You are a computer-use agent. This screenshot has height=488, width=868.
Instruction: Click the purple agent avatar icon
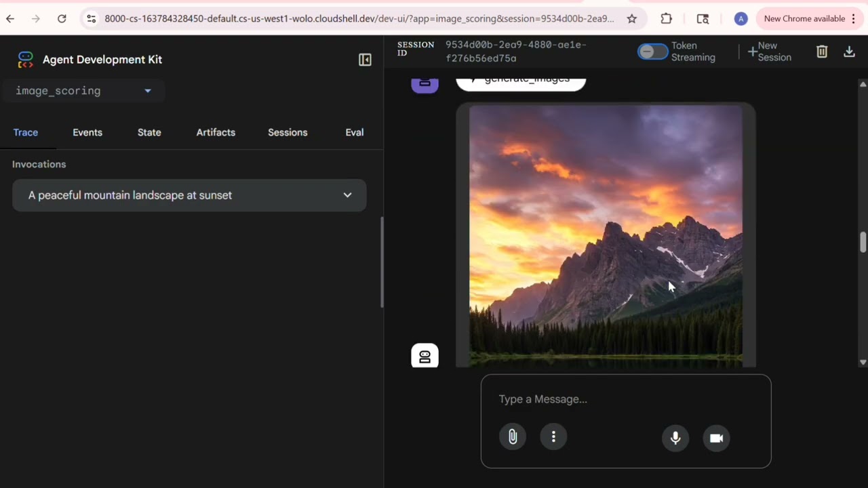point(425,85)
